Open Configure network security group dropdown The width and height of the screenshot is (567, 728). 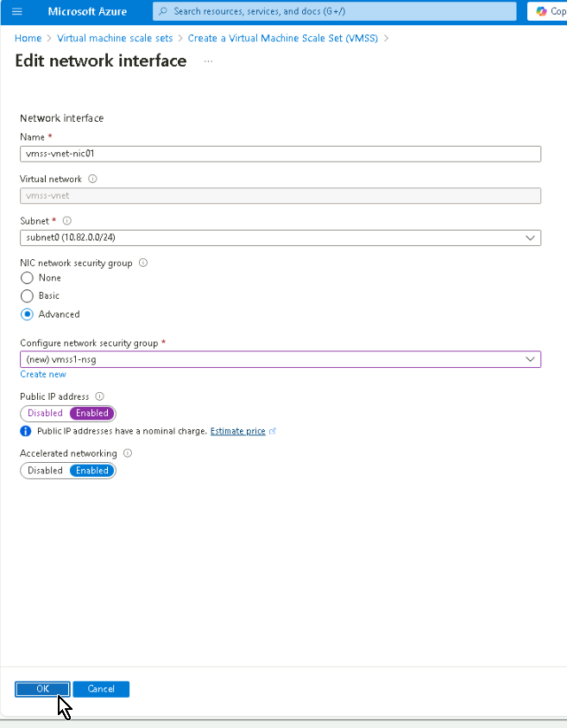[280, 359]
